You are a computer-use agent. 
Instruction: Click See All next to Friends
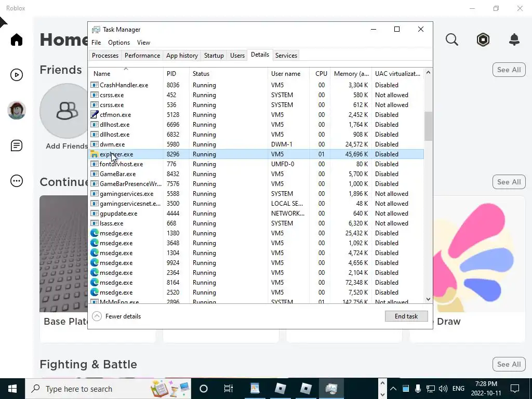click(x=509, y=70)
